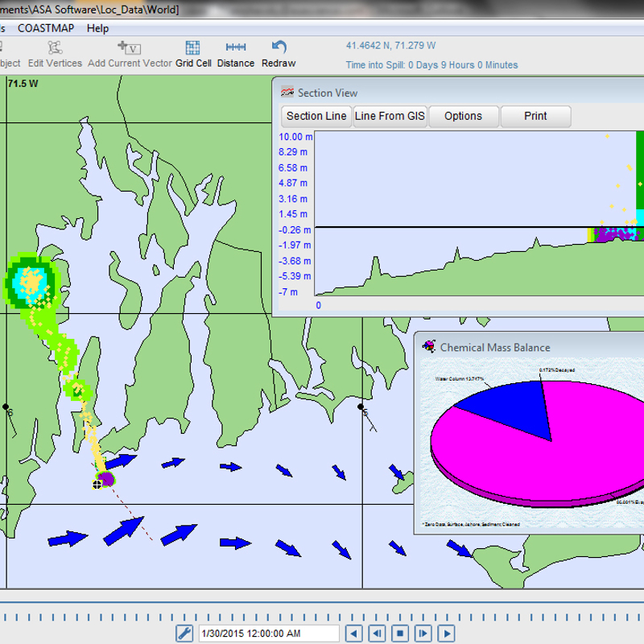644x644 pixels.
Task: Open time settings with the wrench icon
Action: 184,634
